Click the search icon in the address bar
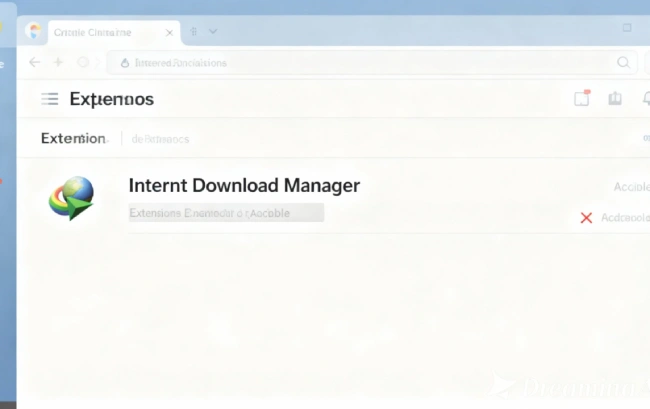 point(623,62)
